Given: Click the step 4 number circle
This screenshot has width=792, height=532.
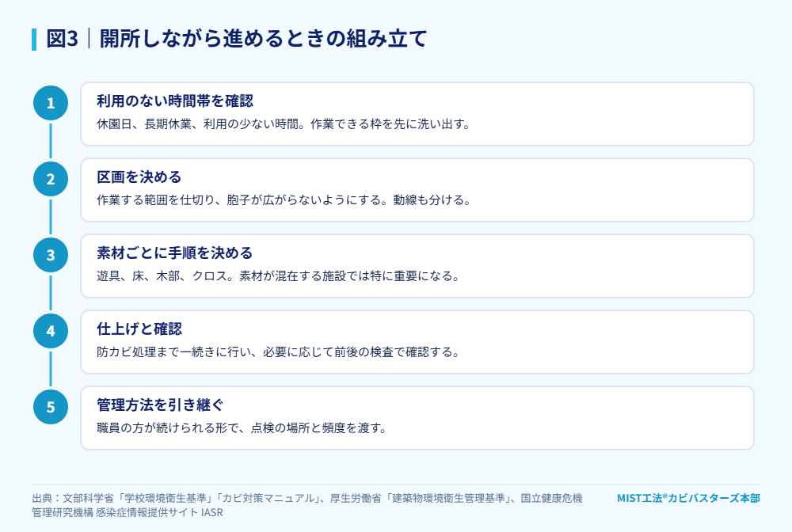Looking at the screenshot, I should tap(51, 331).
